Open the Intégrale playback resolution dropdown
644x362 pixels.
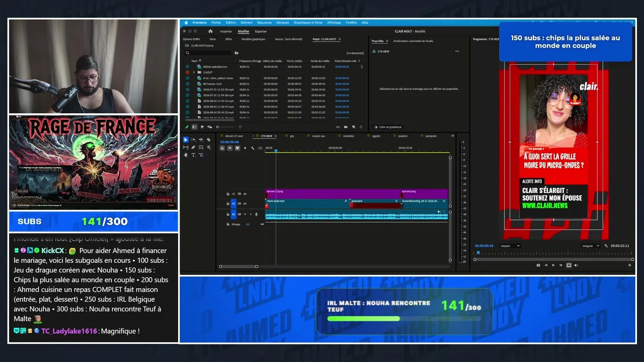click(x=590, y=246)
